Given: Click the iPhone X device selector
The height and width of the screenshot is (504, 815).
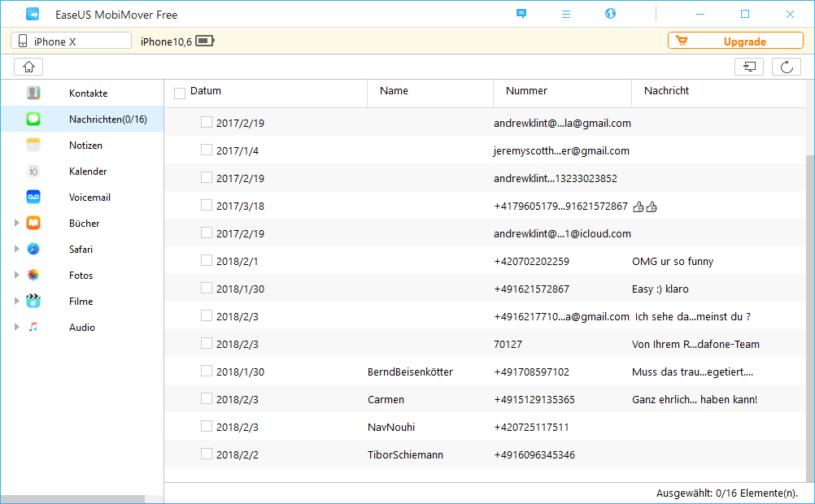Looking at the screenshot, I should (x=71, y=41).
